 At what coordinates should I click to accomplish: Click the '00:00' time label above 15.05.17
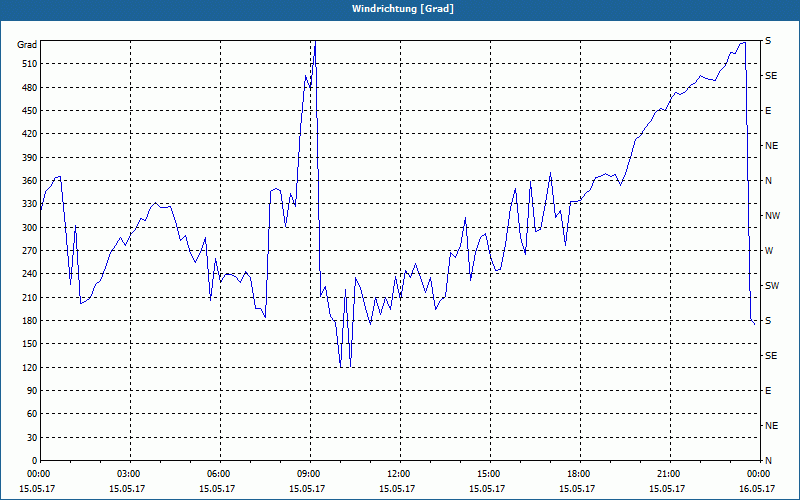pyautogui.click(x=37, y=474)
